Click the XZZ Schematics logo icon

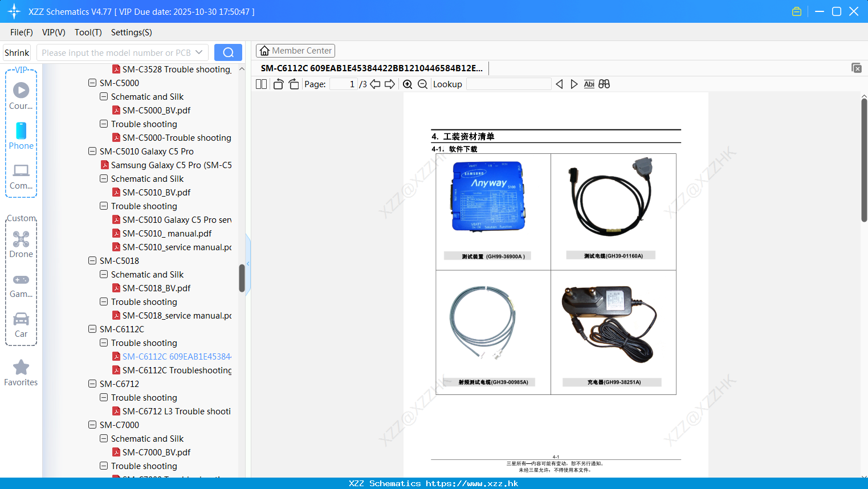14,11
